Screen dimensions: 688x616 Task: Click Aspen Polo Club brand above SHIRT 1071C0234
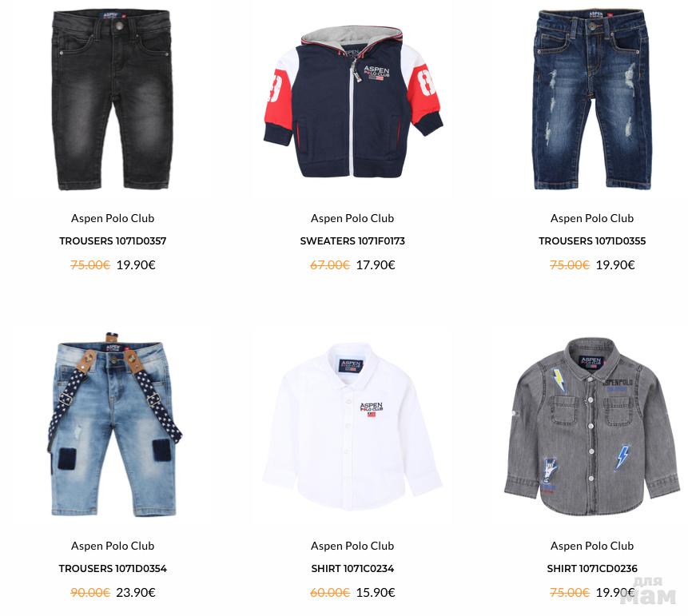click(352, 546)
